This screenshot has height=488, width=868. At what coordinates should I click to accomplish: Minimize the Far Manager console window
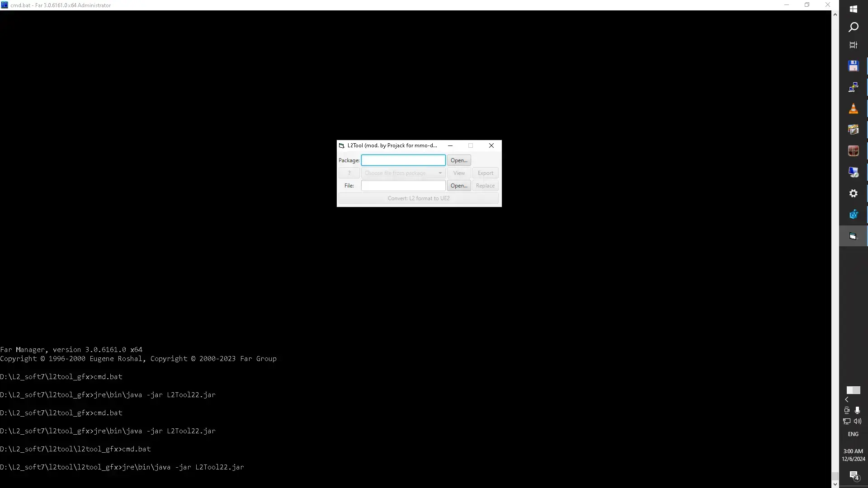[x=787, y=5]
